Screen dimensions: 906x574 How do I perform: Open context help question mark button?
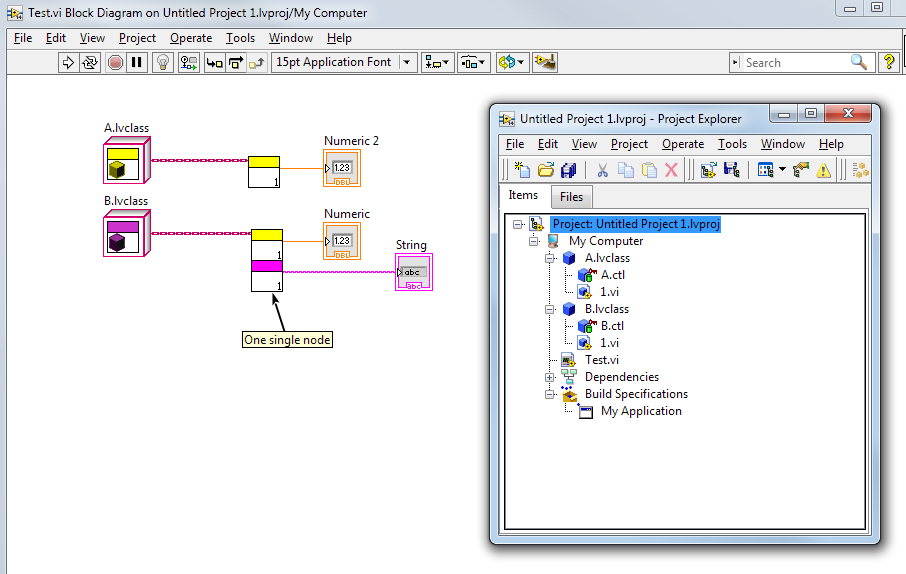click(x=888, y=62)
